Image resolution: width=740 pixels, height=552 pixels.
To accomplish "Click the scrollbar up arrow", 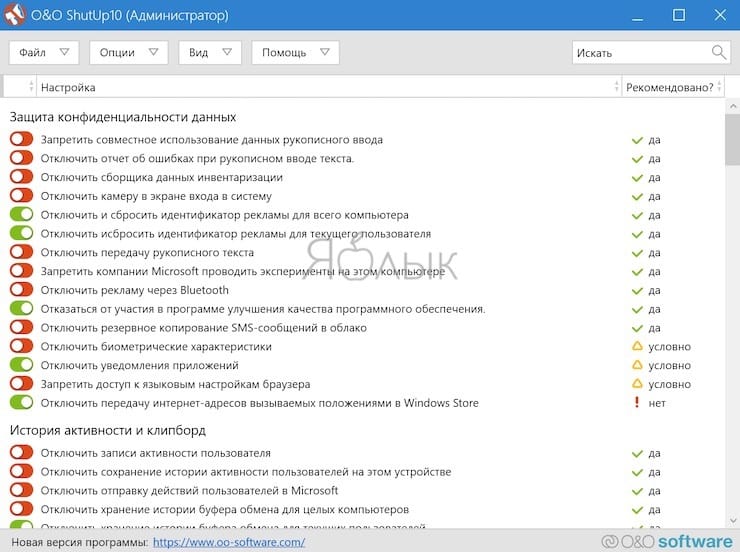I will click(x=732, y=106).
